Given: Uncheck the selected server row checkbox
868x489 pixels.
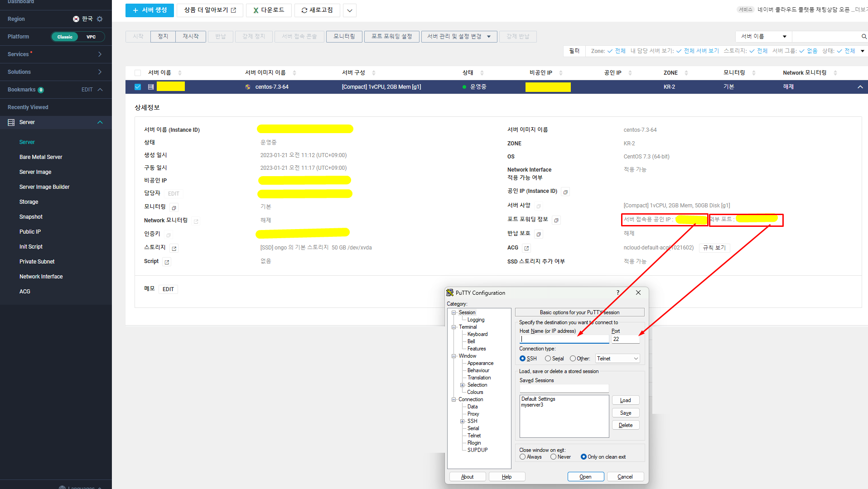Looking at the screenshot, I should 138,87.
